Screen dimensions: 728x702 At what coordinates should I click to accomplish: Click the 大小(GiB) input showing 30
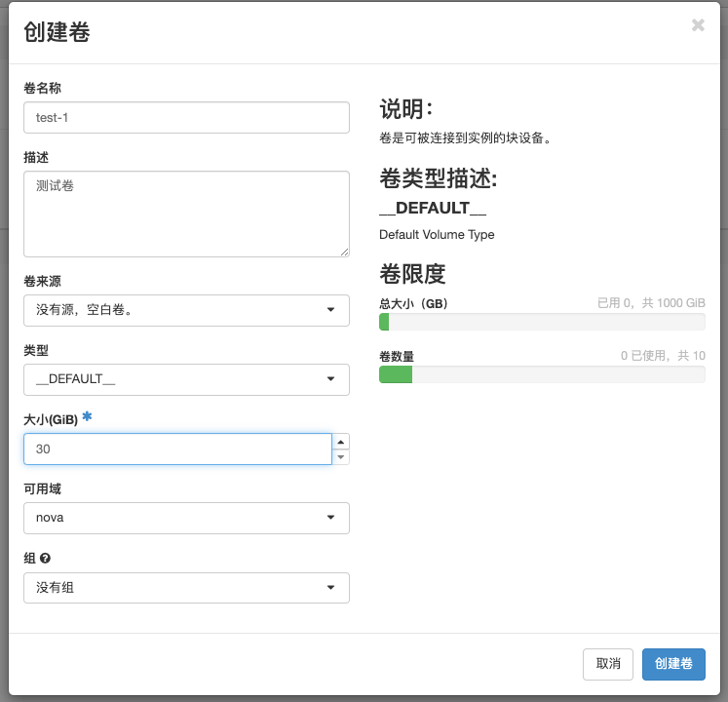pyautogui.click(x=177, y=448)
